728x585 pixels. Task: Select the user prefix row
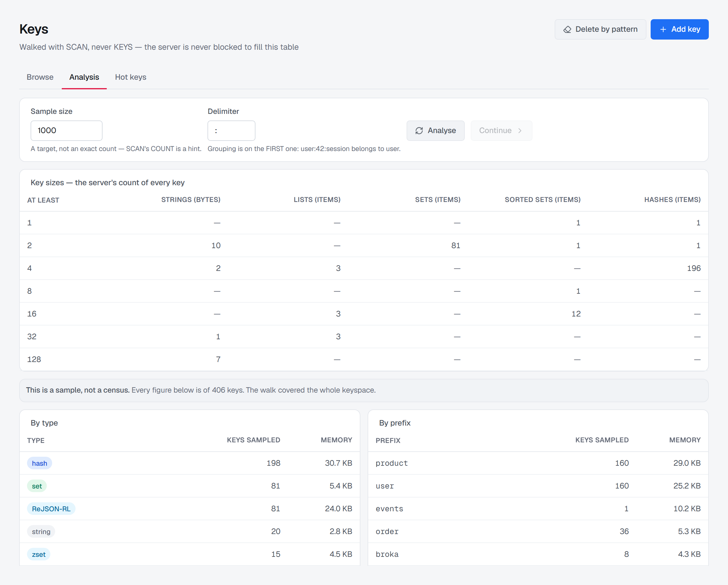(x=538, y=486)
